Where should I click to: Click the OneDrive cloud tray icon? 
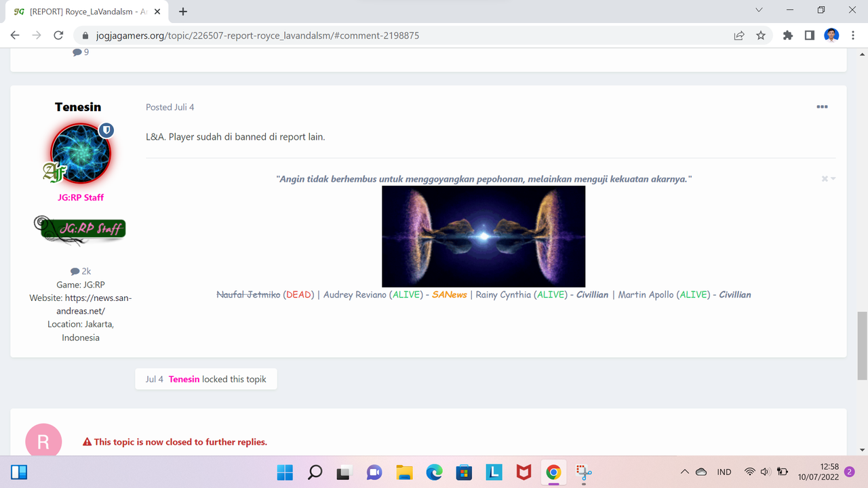701,472
